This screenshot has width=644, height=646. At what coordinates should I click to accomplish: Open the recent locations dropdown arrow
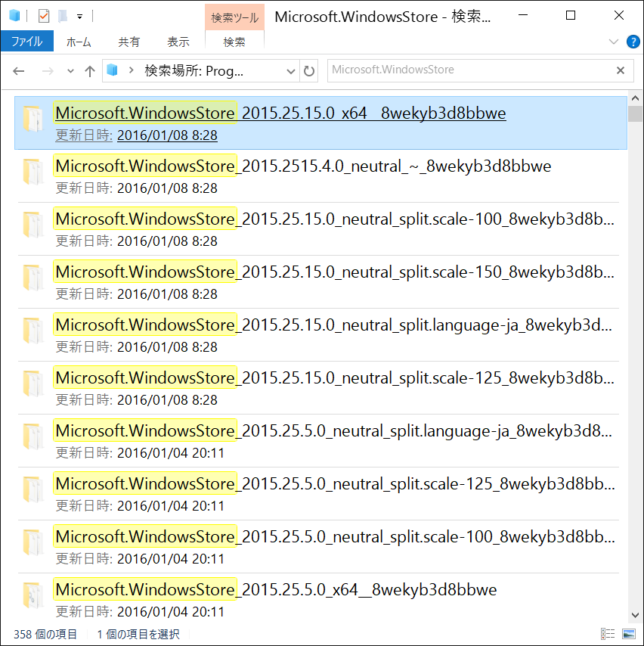70,71
